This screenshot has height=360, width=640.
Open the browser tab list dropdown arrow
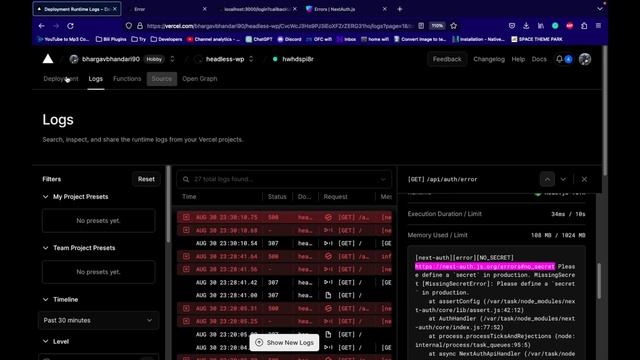click(x=600, y=9)
